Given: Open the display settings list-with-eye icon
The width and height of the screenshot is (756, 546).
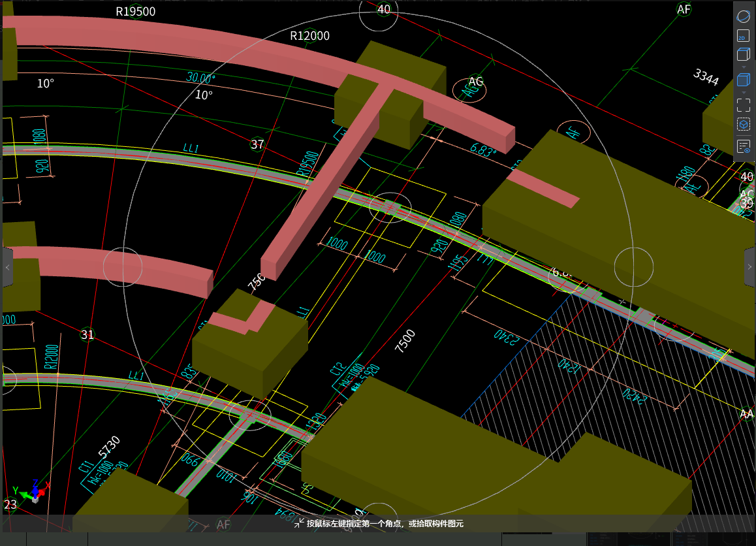Looking at the screenshot, I should click(744, 146).
